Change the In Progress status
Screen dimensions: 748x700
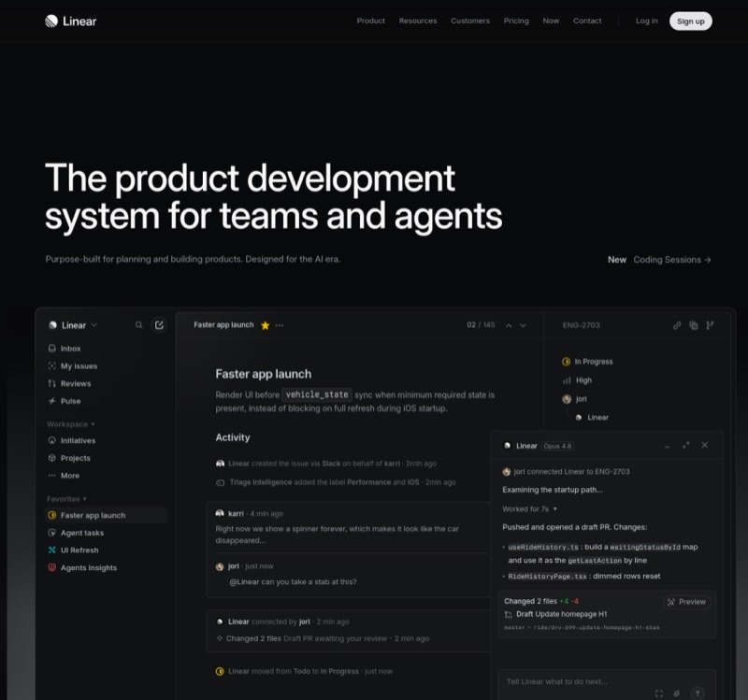(x=587, y=362)
